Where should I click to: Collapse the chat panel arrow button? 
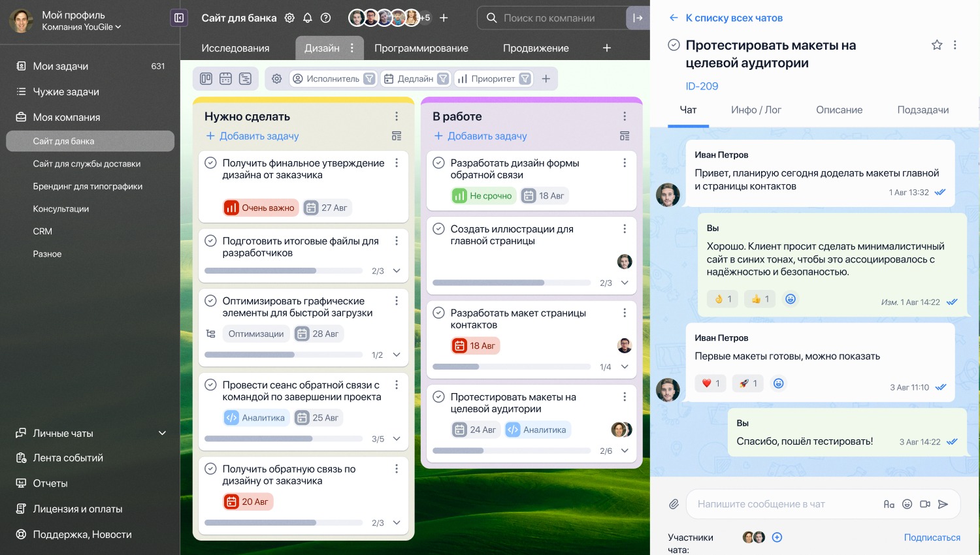(638, 18)
